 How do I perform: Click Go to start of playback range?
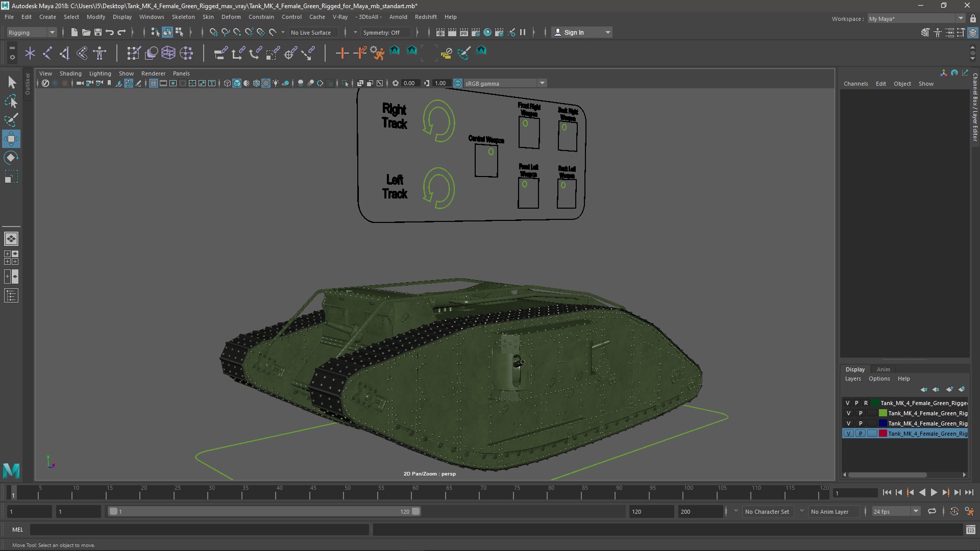click(887, 492)
